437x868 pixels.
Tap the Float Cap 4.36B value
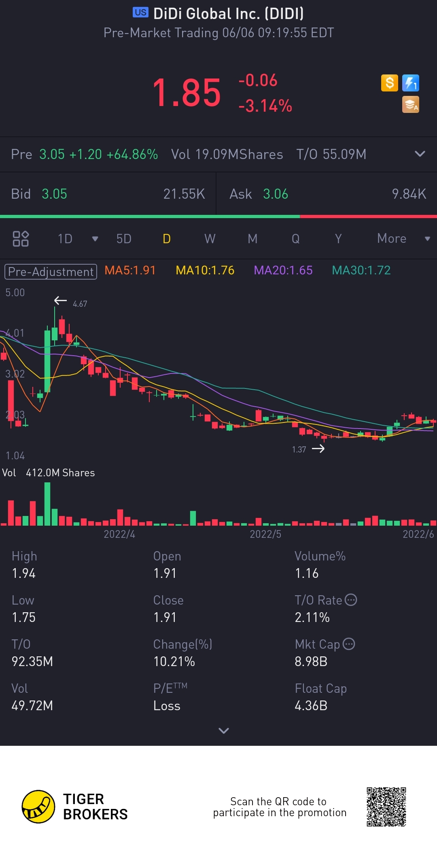[311, 706]
